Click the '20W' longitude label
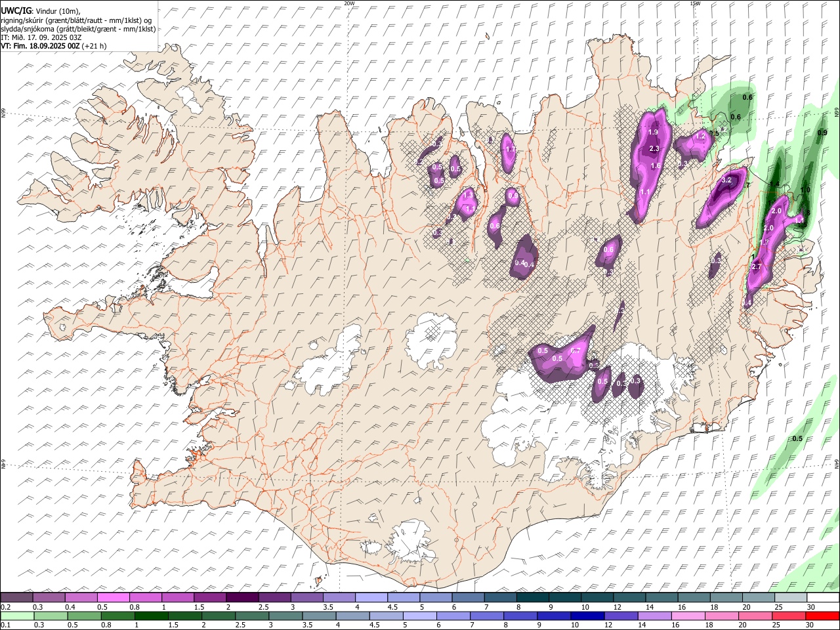Image resolution: width=840 pixels, height=630 pixels. pos(349,3)
